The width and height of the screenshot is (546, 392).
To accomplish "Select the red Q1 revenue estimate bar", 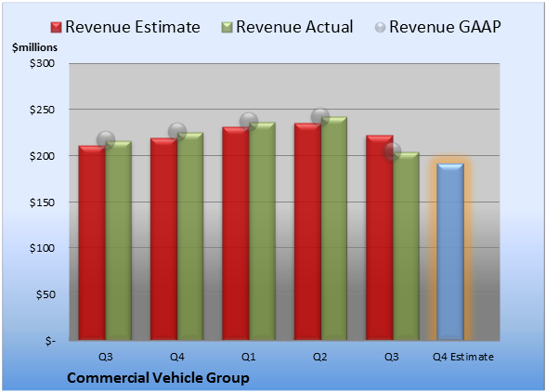I will coord(236,233).
